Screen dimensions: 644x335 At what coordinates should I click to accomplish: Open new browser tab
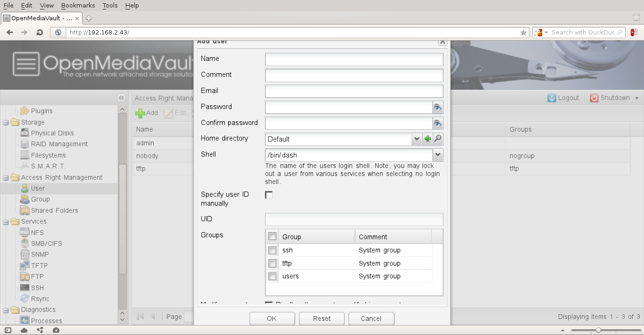[x=89, y=18]
